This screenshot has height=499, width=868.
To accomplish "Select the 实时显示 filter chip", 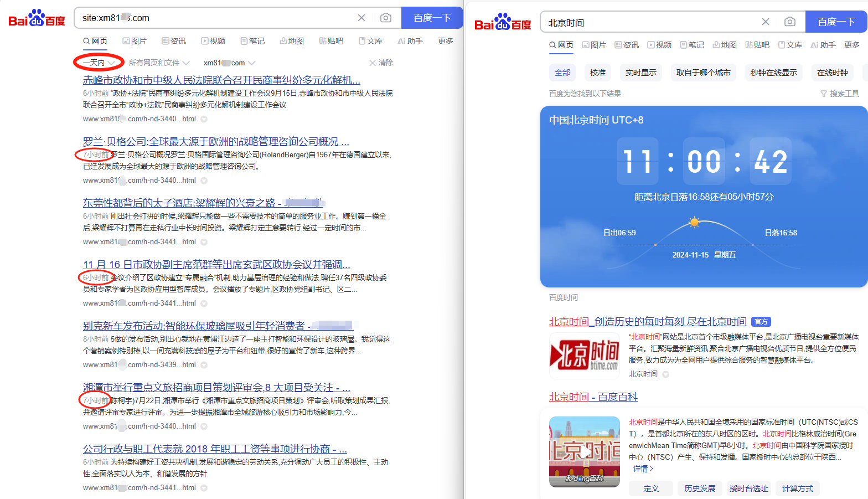I will (x=641, y=73).
